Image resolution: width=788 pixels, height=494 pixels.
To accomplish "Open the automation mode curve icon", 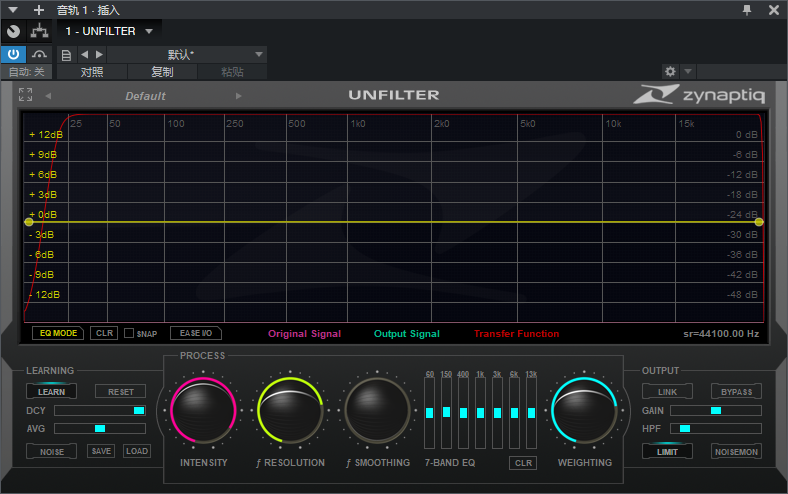I will tap(39, 54).
